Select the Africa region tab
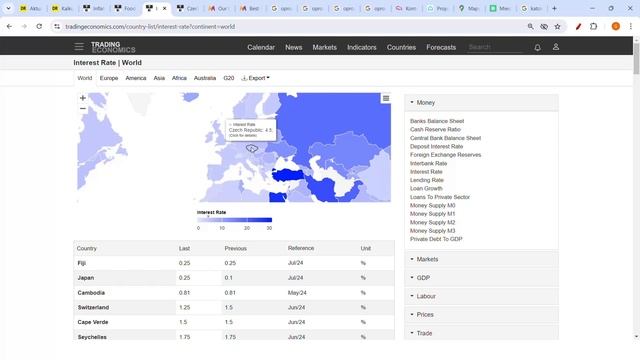The width and height of the screenshot is (640, 360). 179,78
